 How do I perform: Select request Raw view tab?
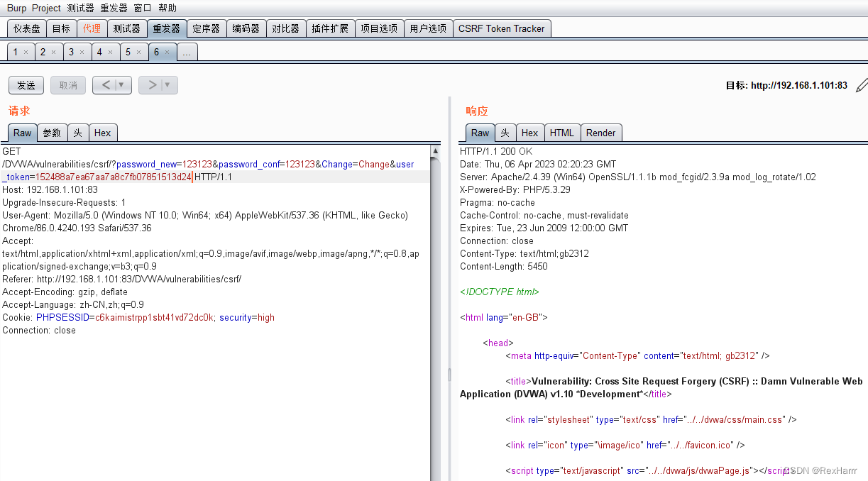pyautogui.click(x=22, y=133)
